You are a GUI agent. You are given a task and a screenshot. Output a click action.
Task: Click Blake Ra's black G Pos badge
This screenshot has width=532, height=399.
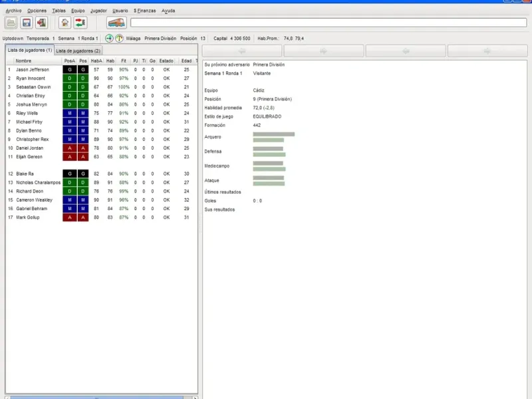pos(82,174)
